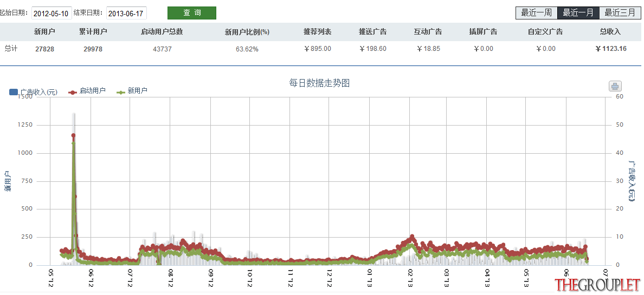Click the 推荐列表 column header
Image resolution: width=644 pixels, height=295 pixels.
pyautogui.click(x=318, y=31)
